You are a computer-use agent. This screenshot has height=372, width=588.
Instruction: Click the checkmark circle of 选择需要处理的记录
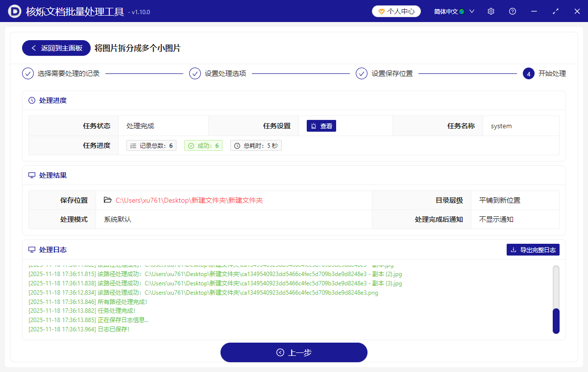[28, 73]
